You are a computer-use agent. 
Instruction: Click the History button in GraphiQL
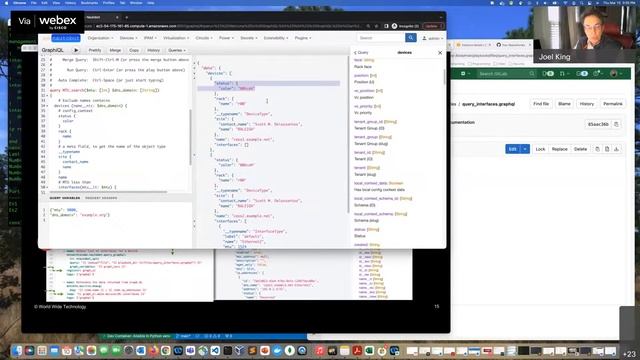[x=153, y=50]
